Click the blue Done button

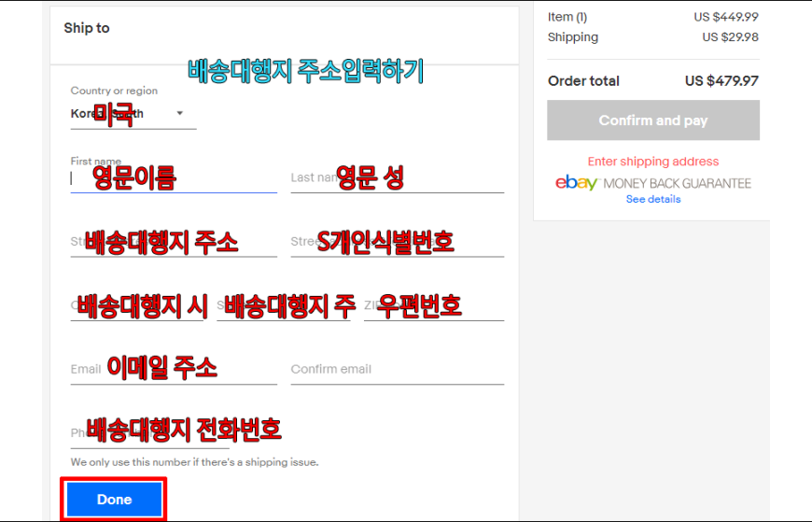[x=114, y=500]
